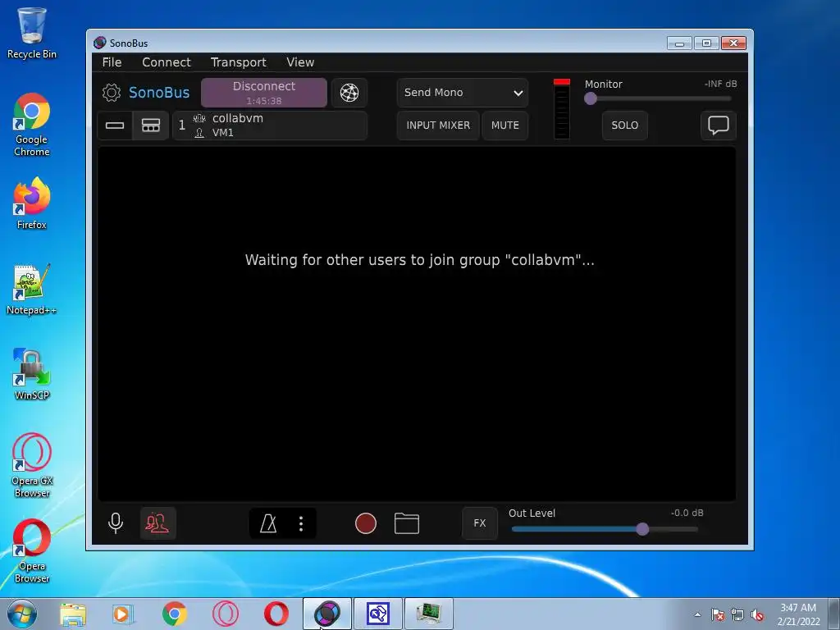Close the SonoBus window
The width and height of the screenshot is (840, 630).
tap(734, 43)
